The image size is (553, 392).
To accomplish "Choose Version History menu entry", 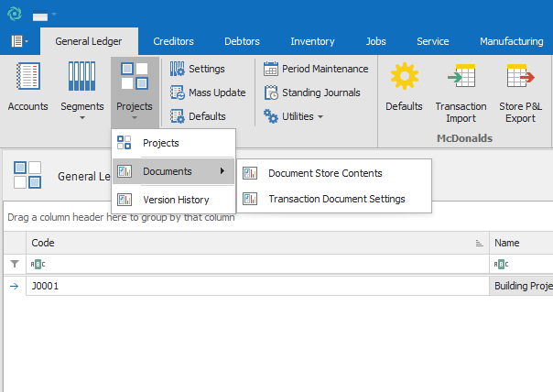I will 176,200.
